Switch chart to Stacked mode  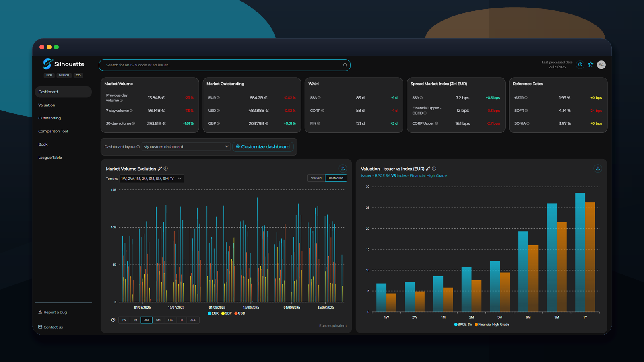[316, 178]
